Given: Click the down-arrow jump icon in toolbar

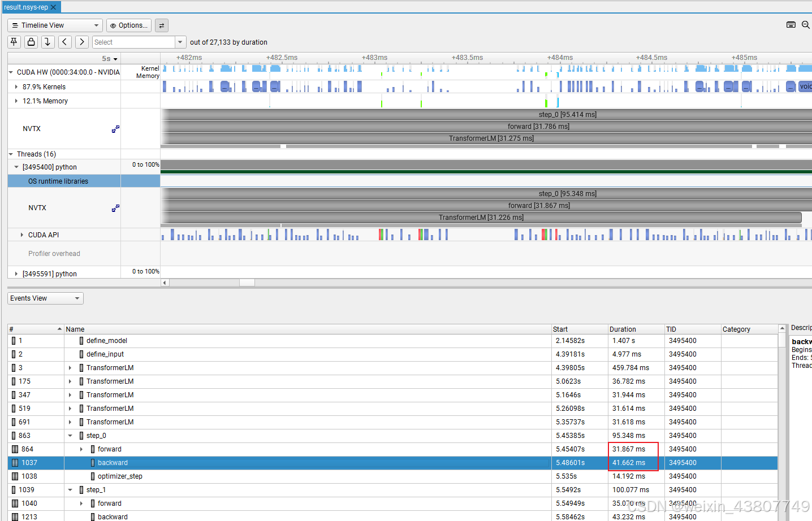Looking at the screenshot, I should (48, 42).
